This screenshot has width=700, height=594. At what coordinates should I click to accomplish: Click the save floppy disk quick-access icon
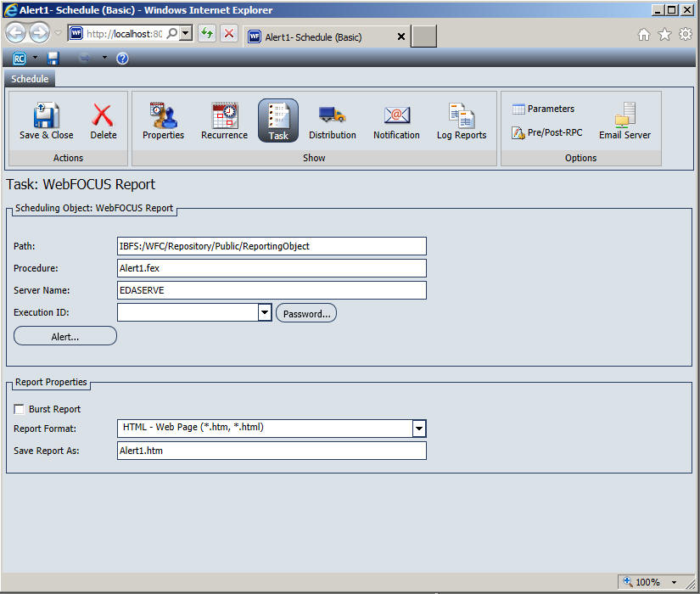[x=53, y=59]
